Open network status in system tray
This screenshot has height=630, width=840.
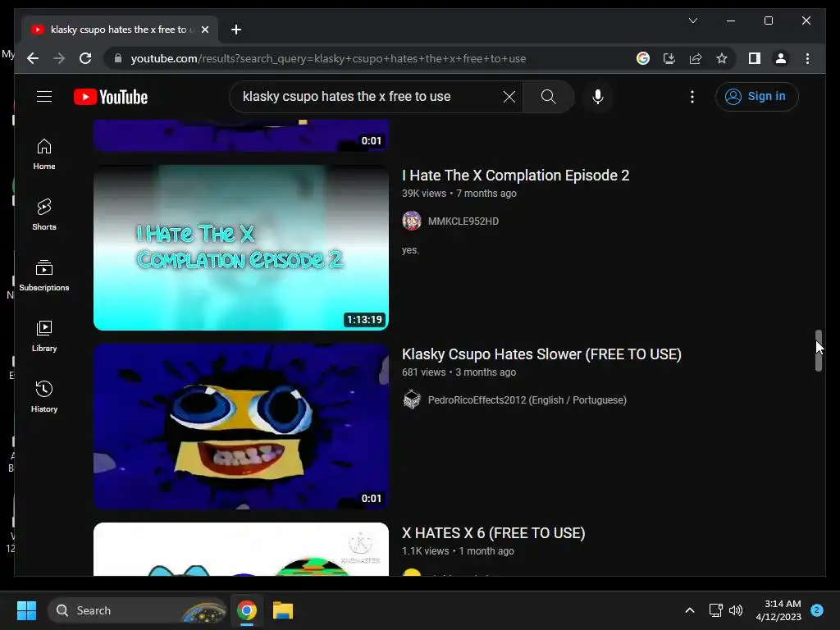click(x=715, y=610)
